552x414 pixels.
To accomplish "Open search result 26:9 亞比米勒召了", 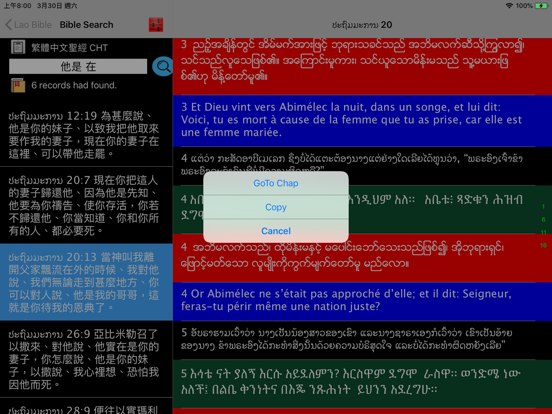I will click(x=86, y=359).
